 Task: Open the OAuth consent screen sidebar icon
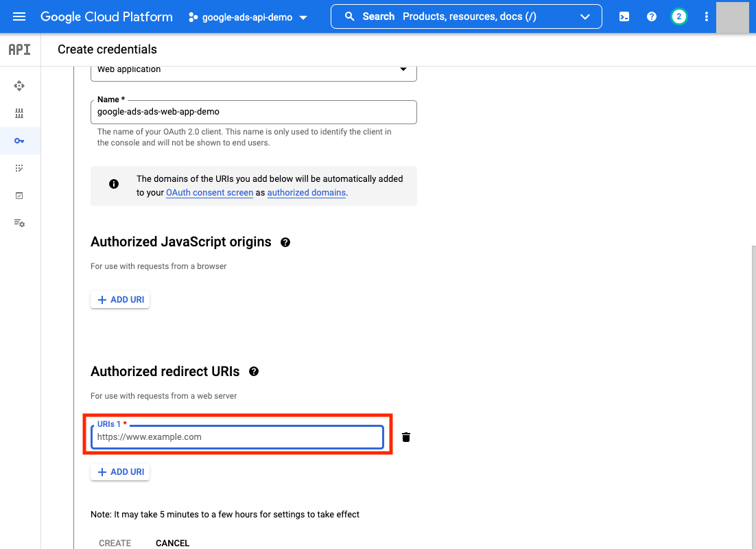(x=19, y=168)
